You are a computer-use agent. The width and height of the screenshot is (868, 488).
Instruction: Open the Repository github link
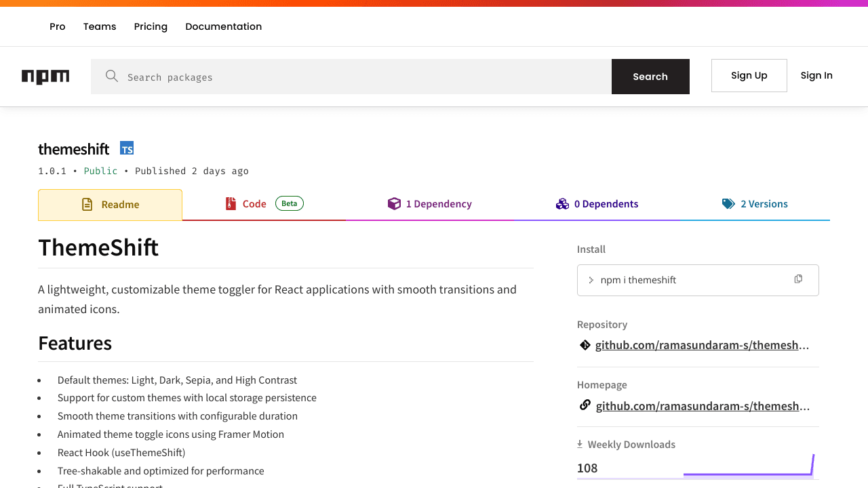pos(702,345)
